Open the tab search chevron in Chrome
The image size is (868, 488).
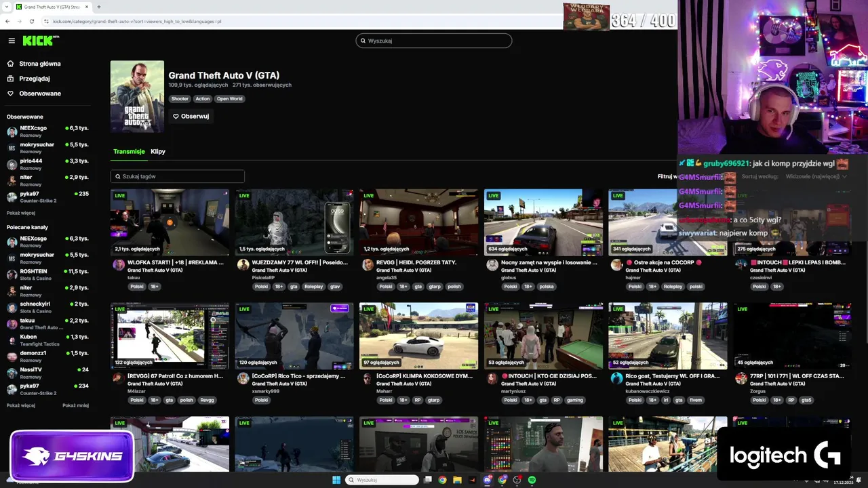6,7
